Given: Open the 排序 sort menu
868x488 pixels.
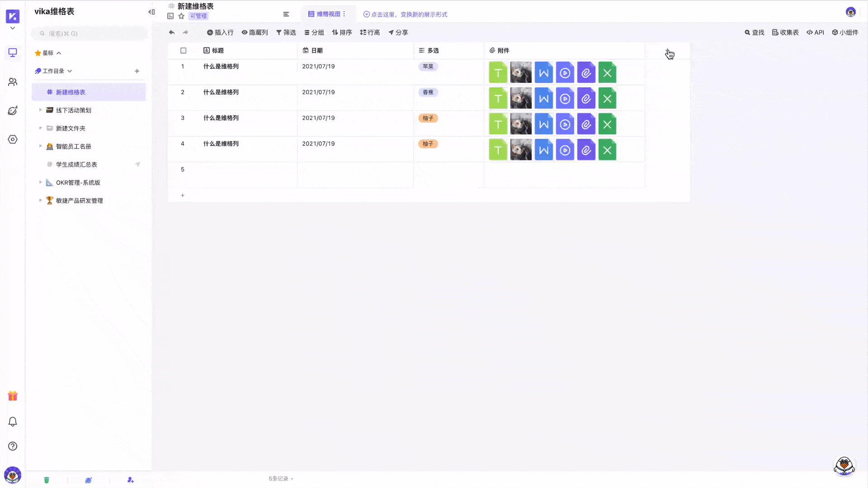Looking at the screenshot, I should click(342, 32).
